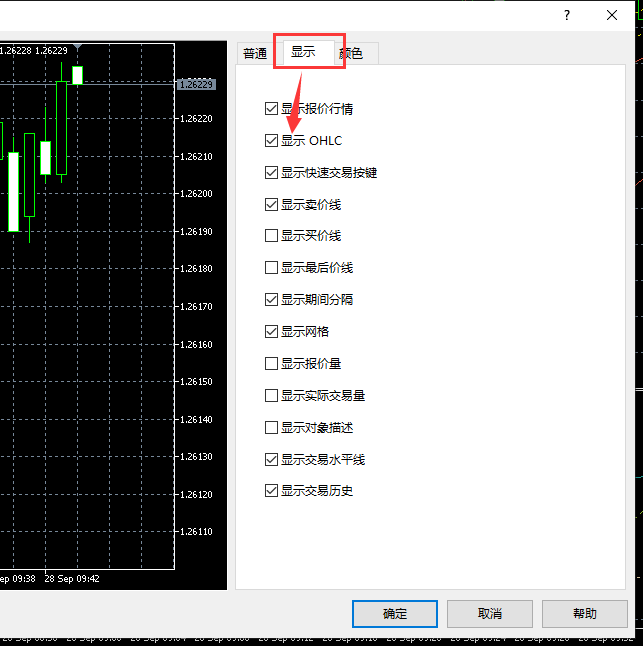The width and height of the screenshot is (643, 646).
Task: Open help with the 帮助 button
Action: (584, 614)
